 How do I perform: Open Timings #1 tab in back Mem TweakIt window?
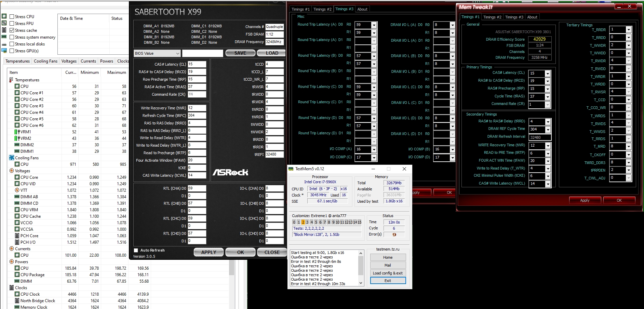coord(300,9)
